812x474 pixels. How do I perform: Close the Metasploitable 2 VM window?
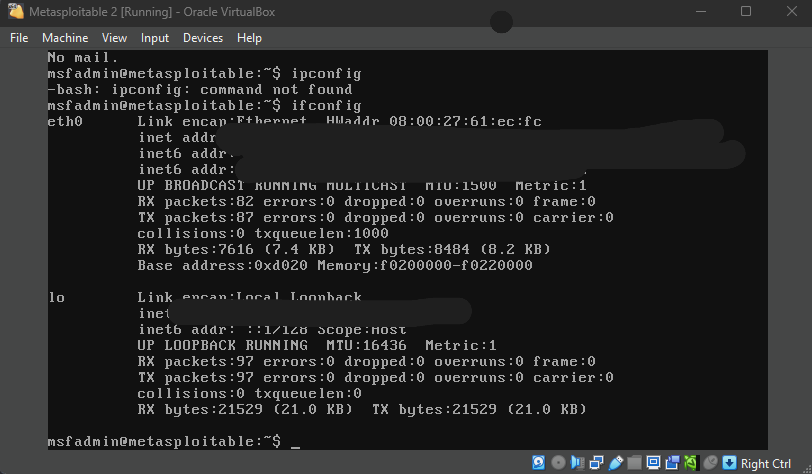791,11
